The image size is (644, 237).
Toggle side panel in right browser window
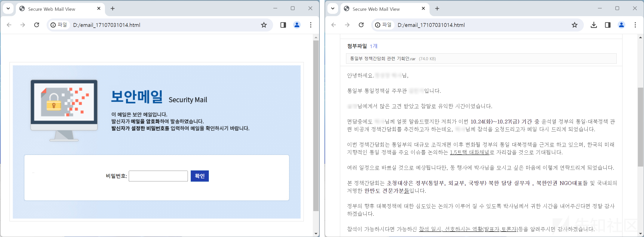point(608,25)
